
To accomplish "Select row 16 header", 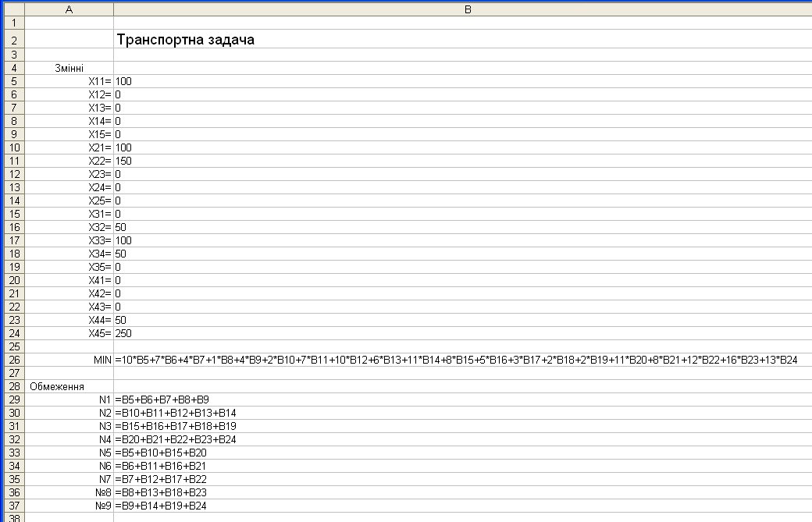I will pos(15,227).
